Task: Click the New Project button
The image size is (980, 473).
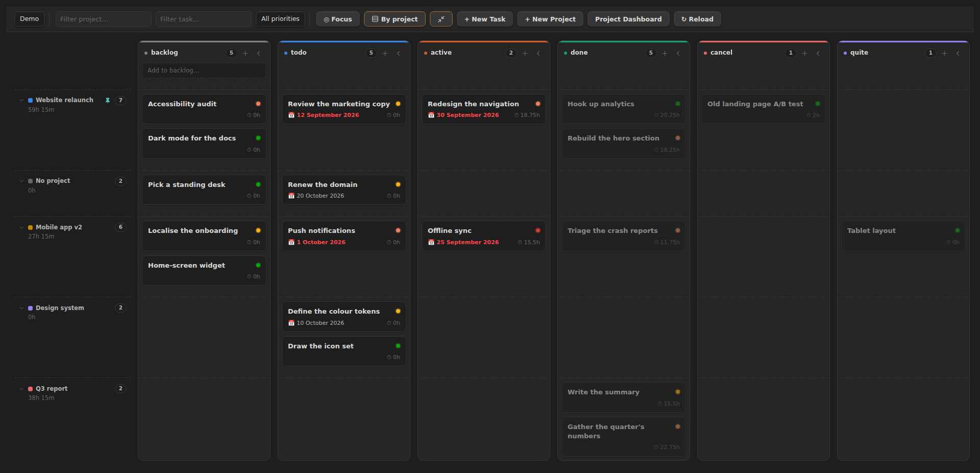Action: [550, 19]
